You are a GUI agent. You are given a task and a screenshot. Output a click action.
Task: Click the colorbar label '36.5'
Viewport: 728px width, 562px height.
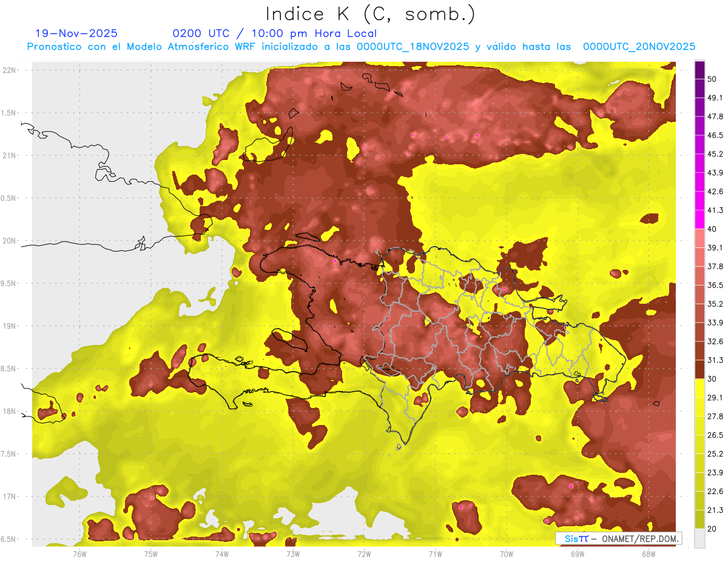tap(715, 285)
